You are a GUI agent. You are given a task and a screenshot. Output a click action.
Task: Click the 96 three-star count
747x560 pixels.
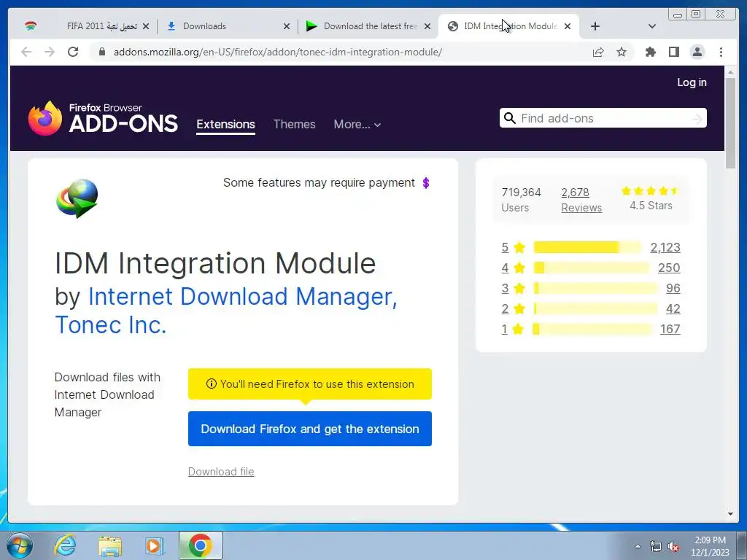[x=673, y=288]
